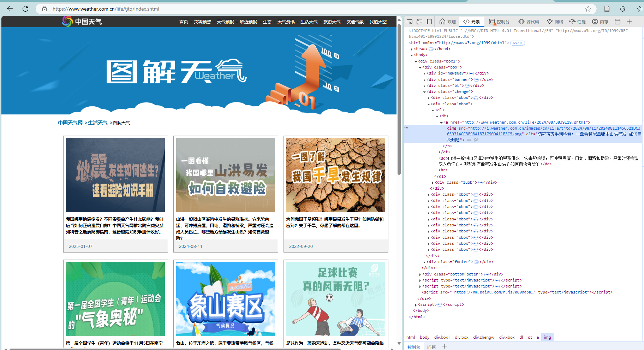Open the hm.baidu.com script src link

click(x=494, y=292)
